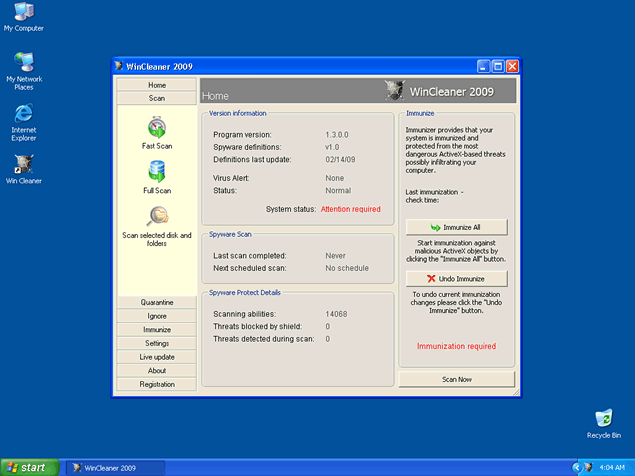Open the Settings section

tap(157, 343)
